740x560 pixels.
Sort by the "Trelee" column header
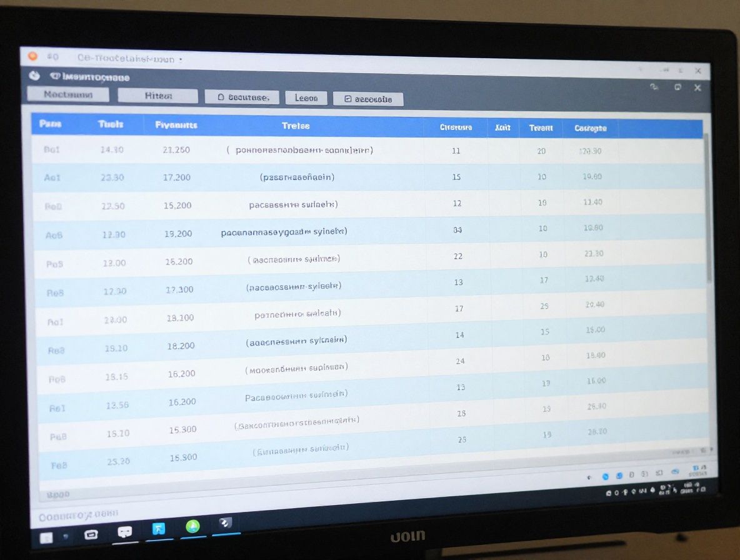(x=296, y=126)
